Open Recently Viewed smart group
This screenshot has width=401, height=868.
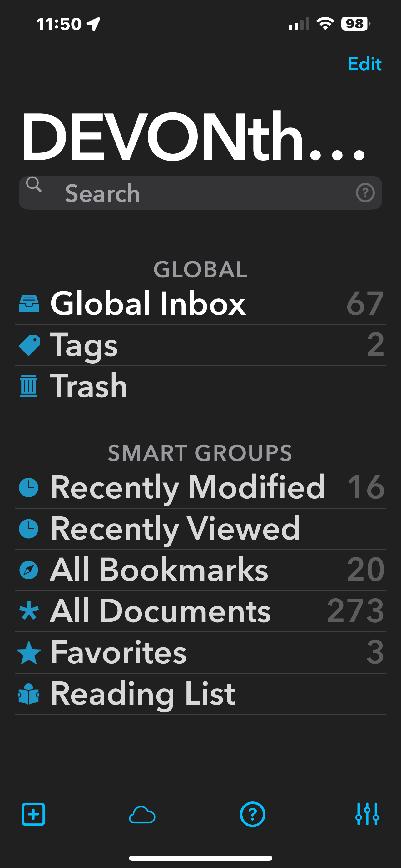175,529
